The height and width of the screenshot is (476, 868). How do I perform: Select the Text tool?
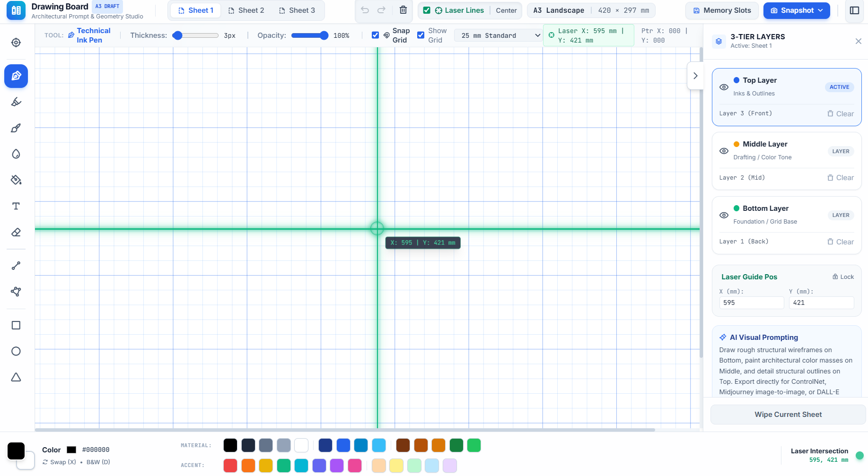click(x=16, y=206)
